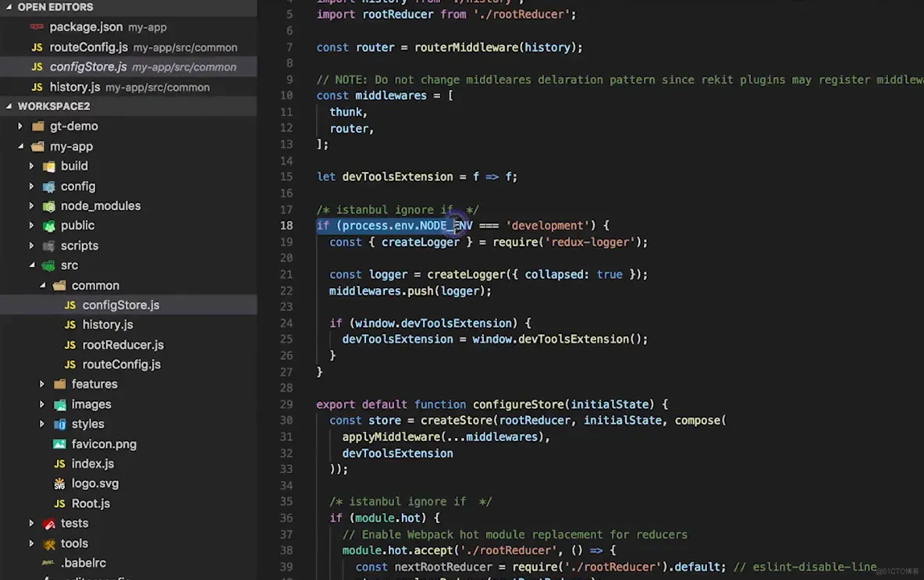924x580 pixels.
Task: Click the JS icon of history.js in Open Editors
Action: [37, 87]
